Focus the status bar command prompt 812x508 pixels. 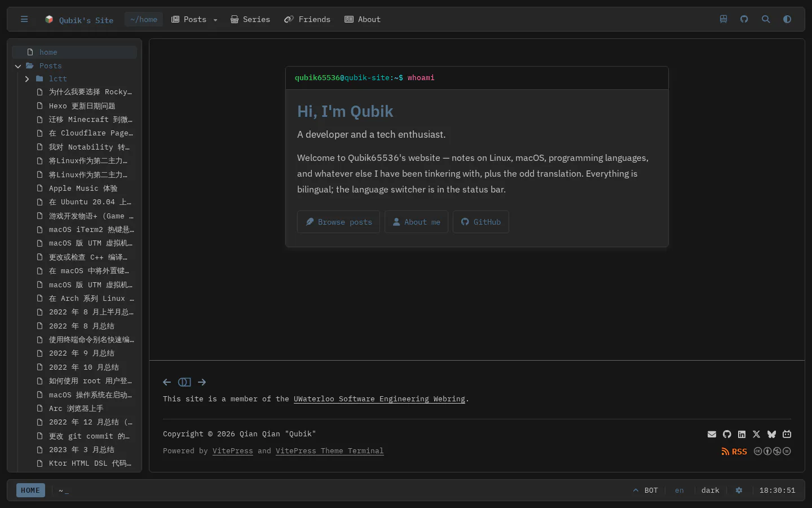click(63, 491)
